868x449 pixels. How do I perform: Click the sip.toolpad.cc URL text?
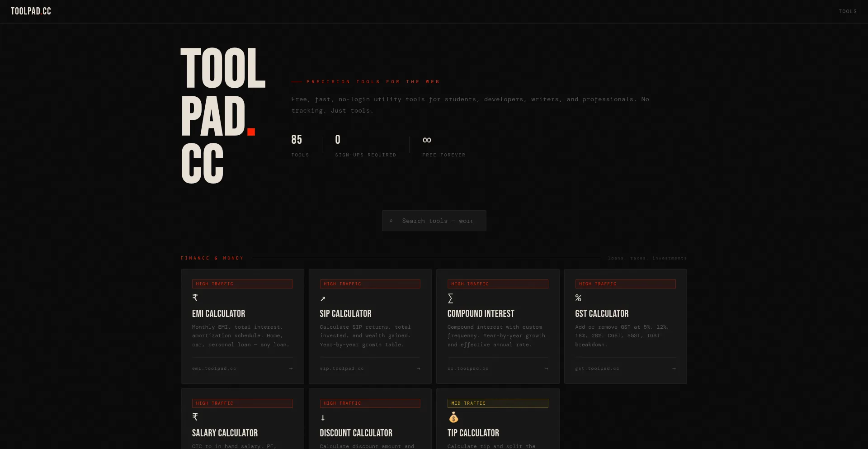342,369
